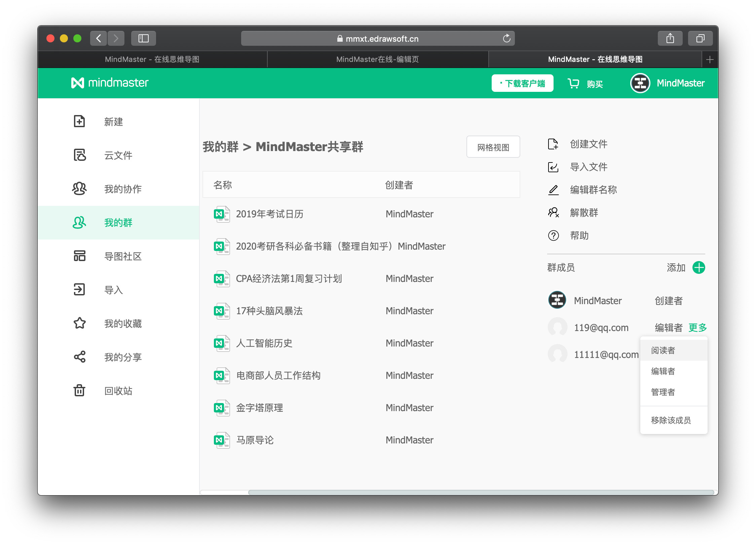Click the 新建 new file icon
Screen dimensions: 756x545
[x=79, y=121]
